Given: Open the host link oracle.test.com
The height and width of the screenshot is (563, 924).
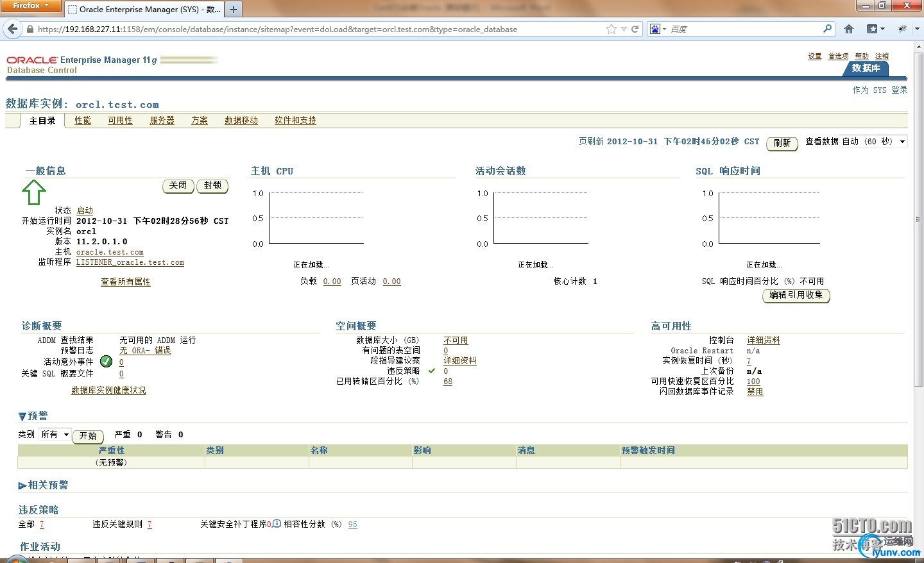Looking at the screenshot, I should click(x=110, y=252).
